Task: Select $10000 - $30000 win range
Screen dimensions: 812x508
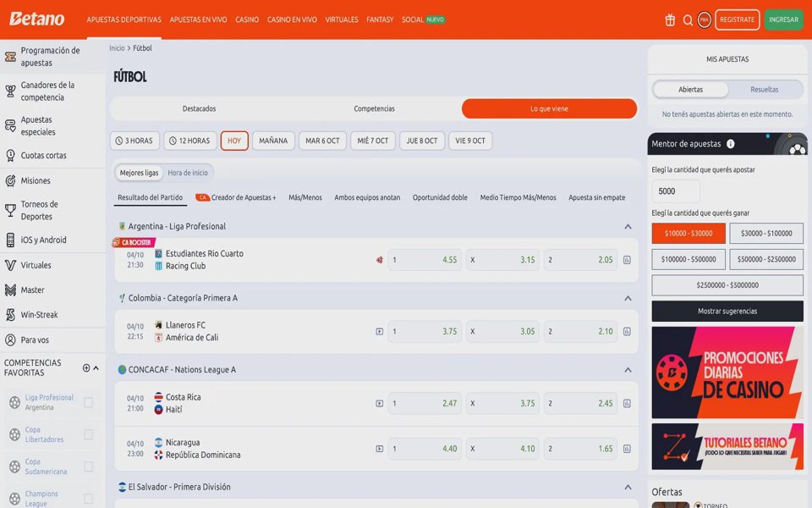Action: click(689, 234)
